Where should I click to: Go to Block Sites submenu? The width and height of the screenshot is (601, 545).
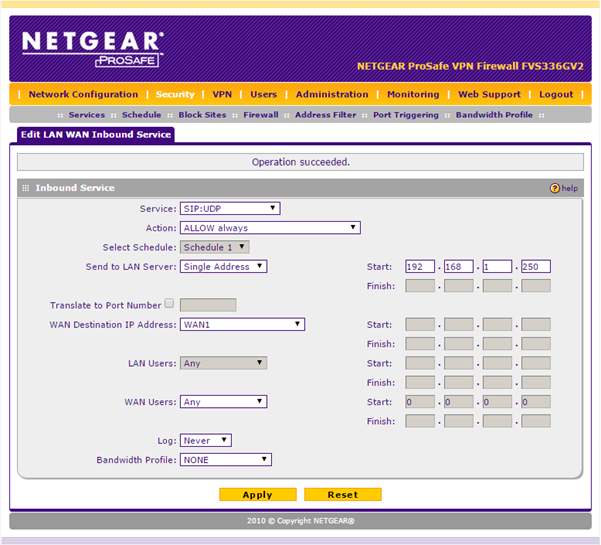tap(202, 115)
